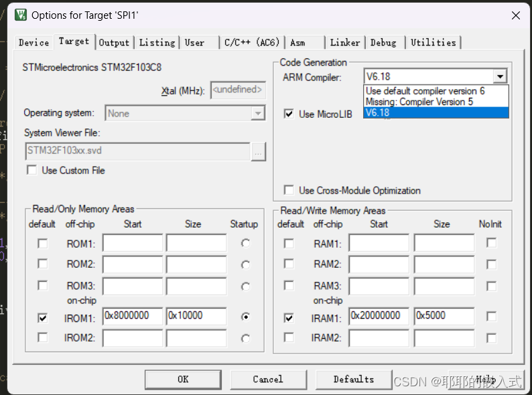Click the Keil uVision icon in title bar
Screen dimensions: 532x395
(x=21, y=15)
